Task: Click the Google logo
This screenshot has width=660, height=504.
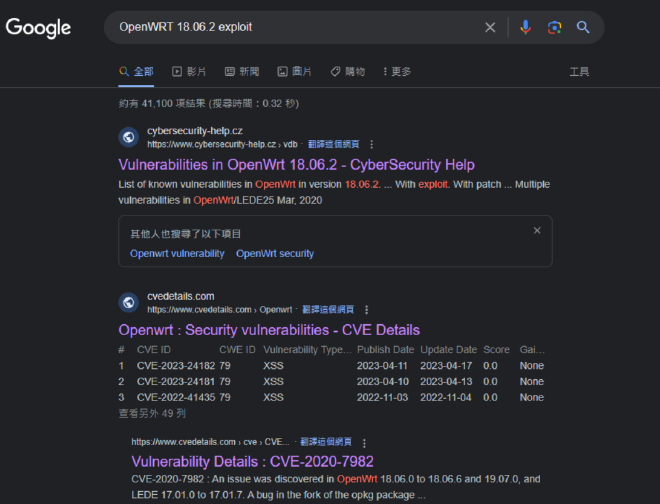Action: pos(38,28)
